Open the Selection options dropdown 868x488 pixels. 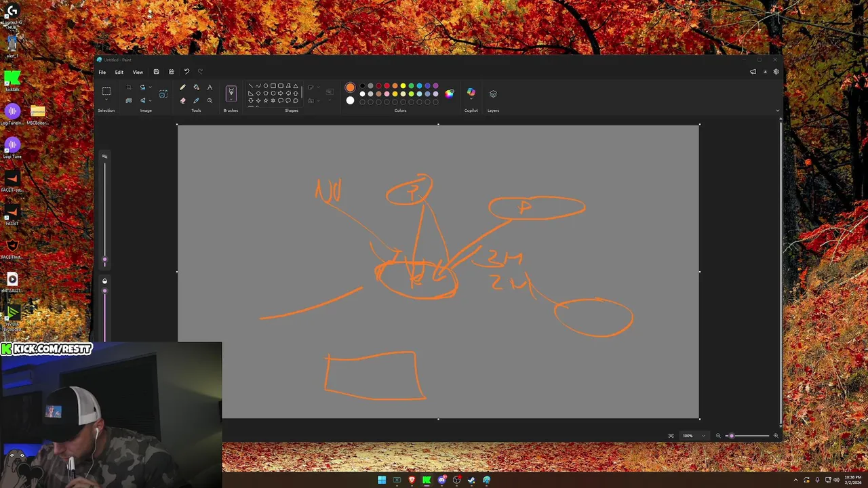coord(106,100)
